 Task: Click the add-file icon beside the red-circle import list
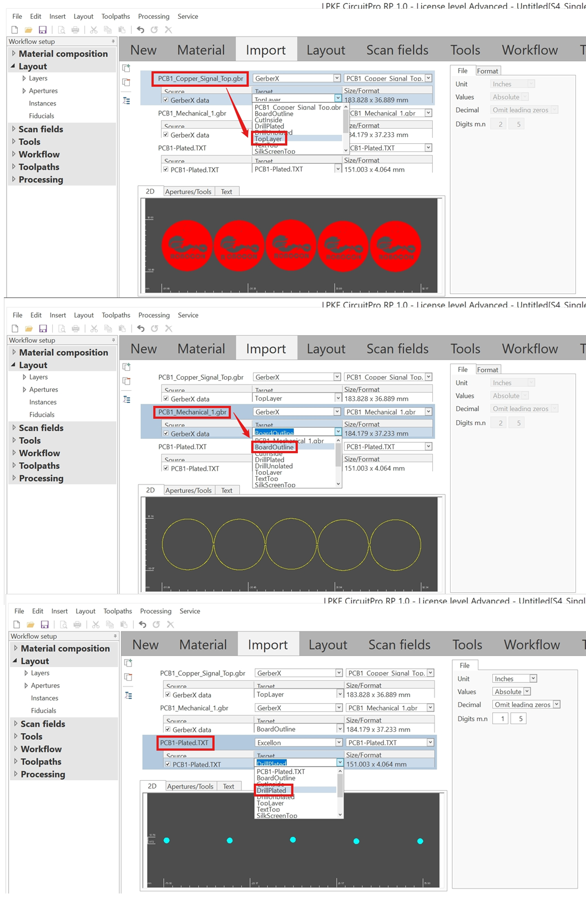[127, 68]
